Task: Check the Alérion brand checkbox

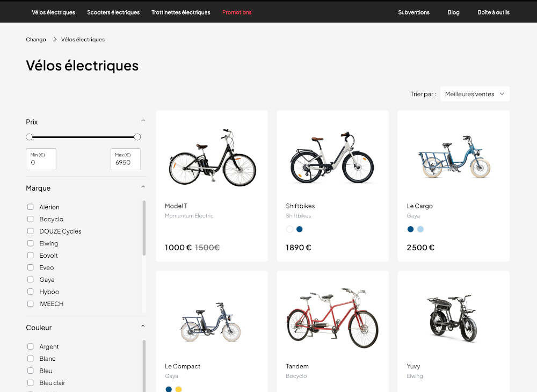Action: tap(31, 207)
